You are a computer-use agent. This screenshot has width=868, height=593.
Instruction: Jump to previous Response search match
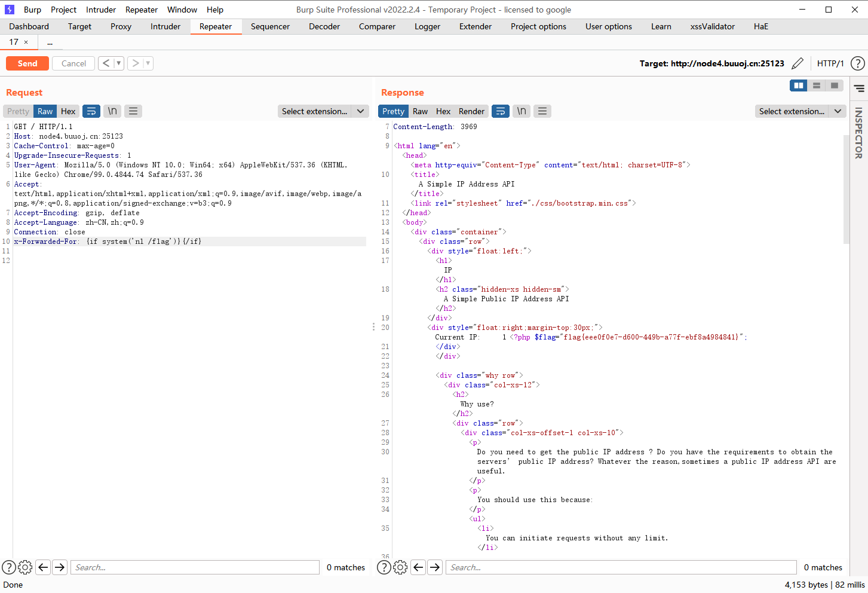point(418,567)
